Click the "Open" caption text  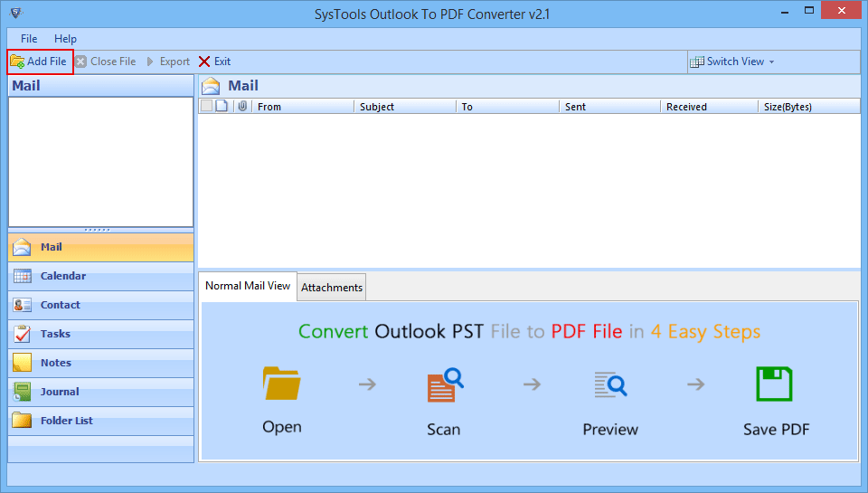coord(282,427)
